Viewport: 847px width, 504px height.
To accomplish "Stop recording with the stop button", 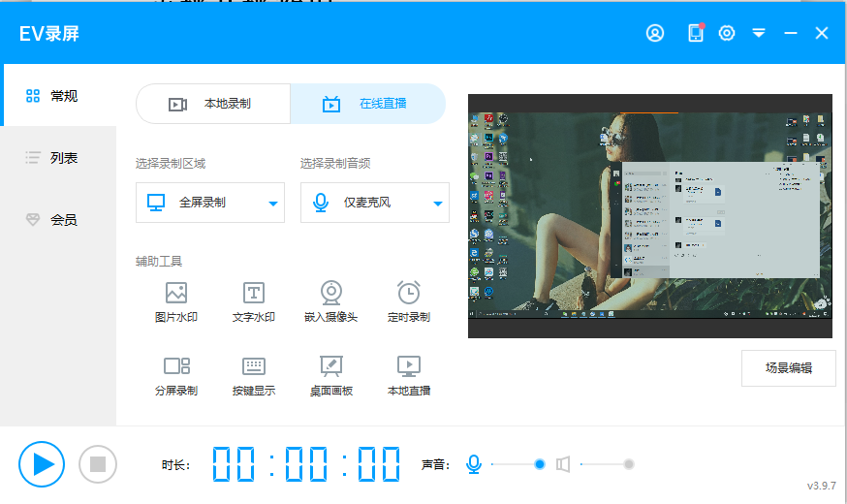I will [98, 464].
